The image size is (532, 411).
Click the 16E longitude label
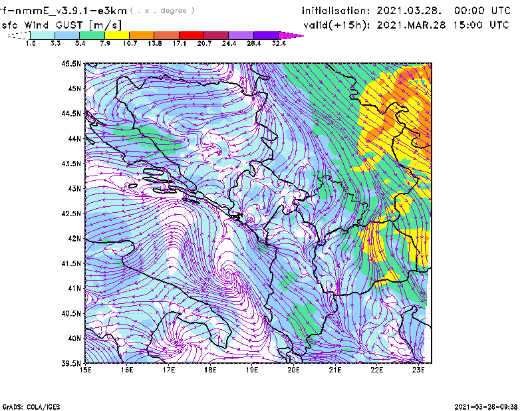[127, 370]
